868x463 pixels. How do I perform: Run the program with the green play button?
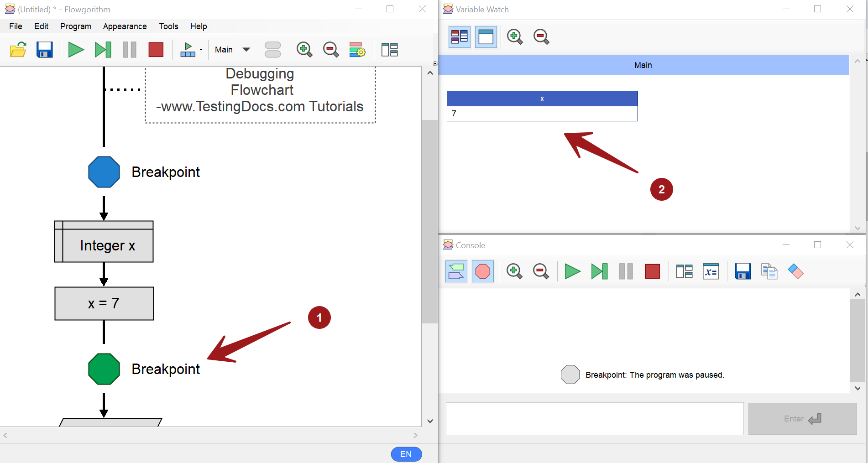pyautogui.click(x=76, y=50)
